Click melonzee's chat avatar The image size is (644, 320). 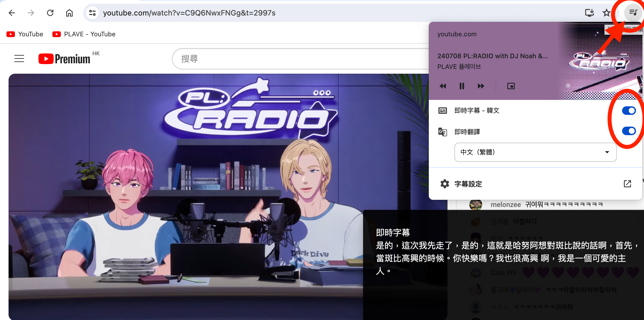click(x=476, y=205)
